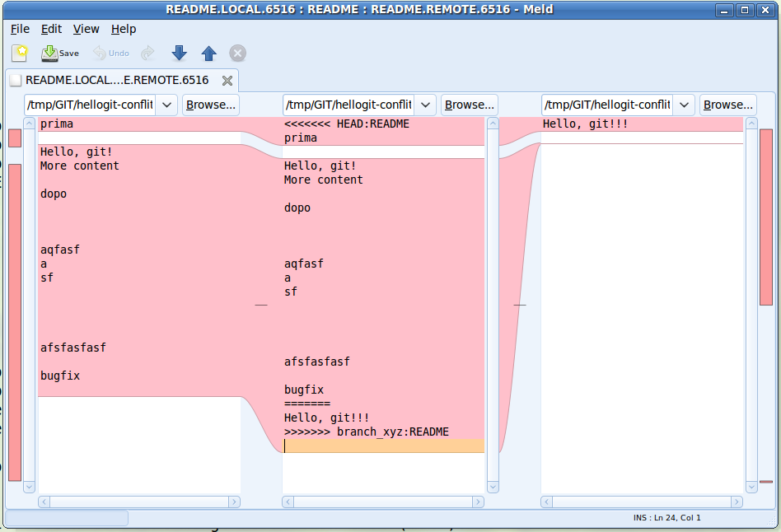This screenshot has height=532, width=781.
Task: Focus the middle pane file path field
Action: coord(348,105)
